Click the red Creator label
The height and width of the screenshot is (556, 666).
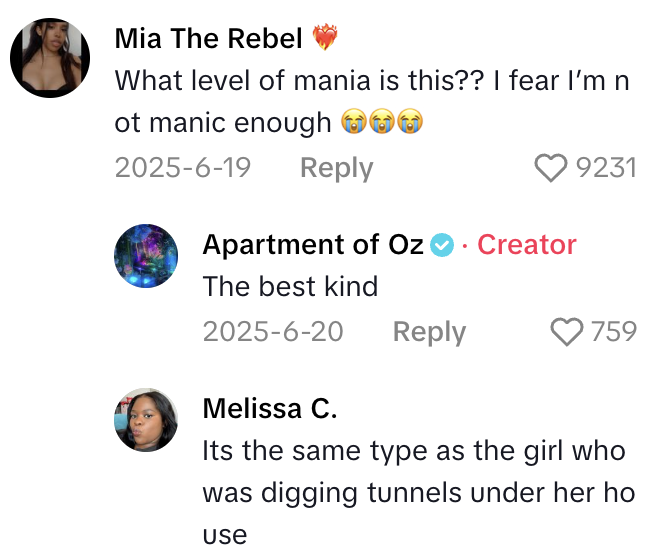coord(527,245)
